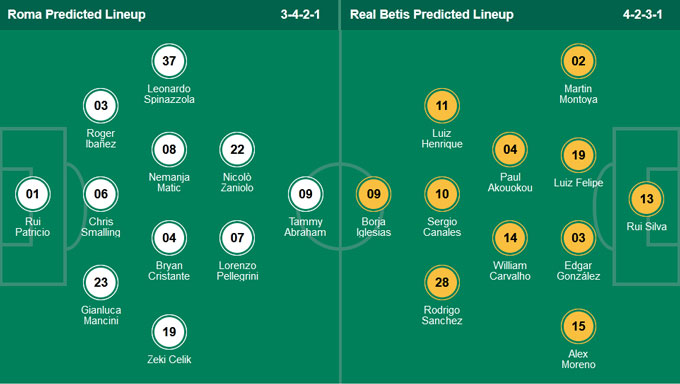The height and width of the screenshot is (384, 680).
Task: Click Rui Patricio's number 01 badge
Action: point(33,194)
